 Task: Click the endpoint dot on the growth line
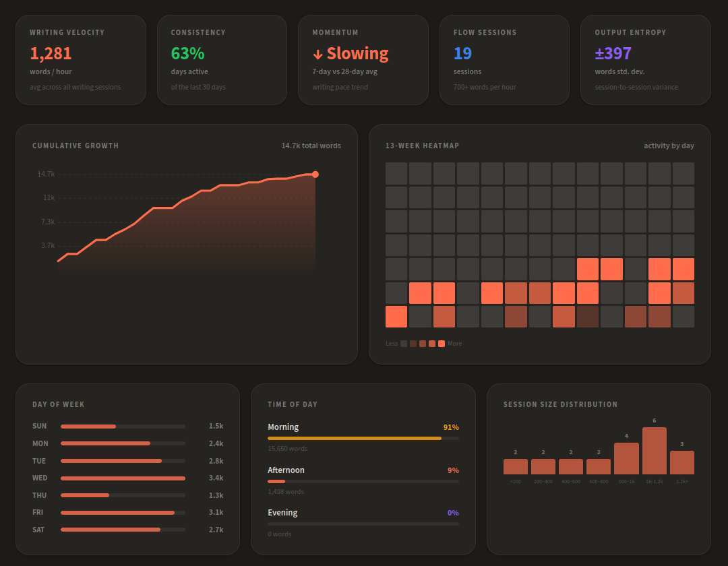tap(315, 175)
